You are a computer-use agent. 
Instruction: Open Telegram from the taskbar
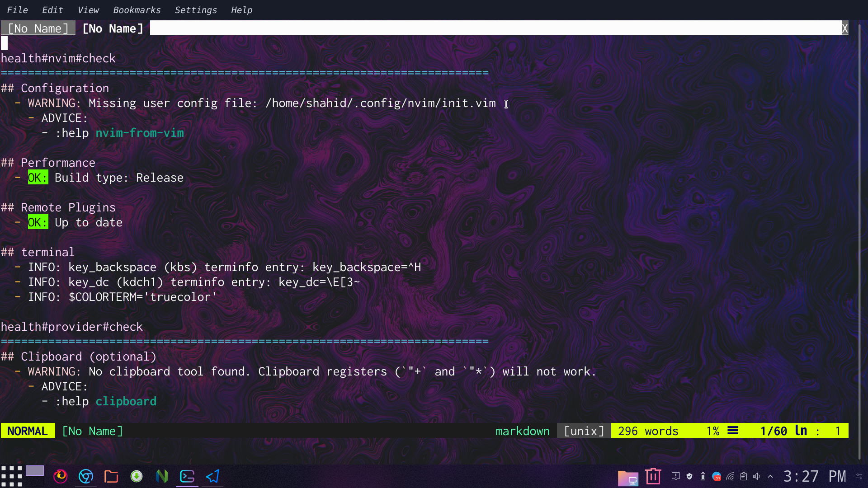[212, 476]
